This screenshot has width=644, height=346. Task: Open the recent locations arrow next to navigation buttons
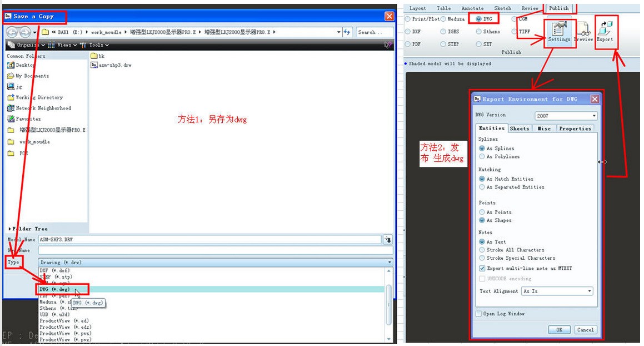pos(34,32)
